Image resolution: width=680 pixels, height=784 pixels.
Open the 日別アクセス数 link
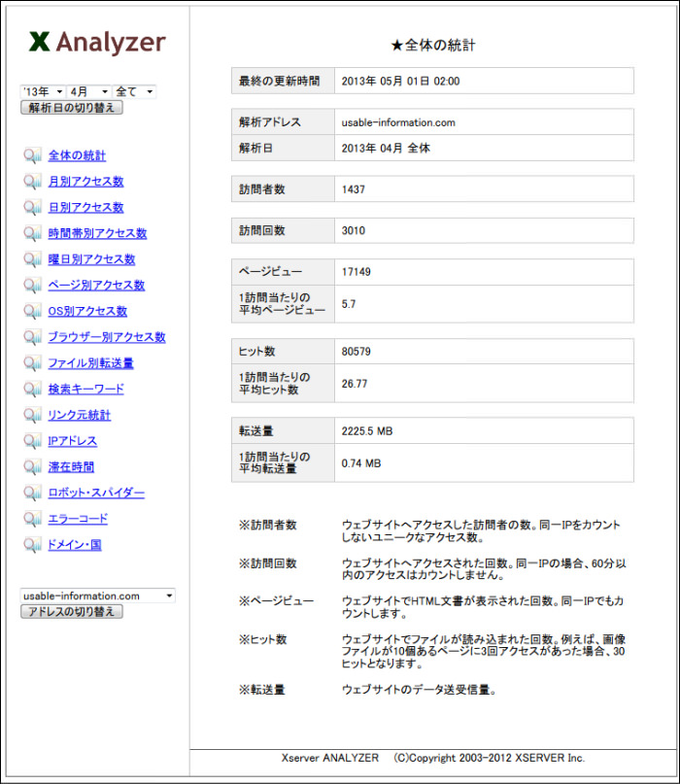(x=86, y=208)
